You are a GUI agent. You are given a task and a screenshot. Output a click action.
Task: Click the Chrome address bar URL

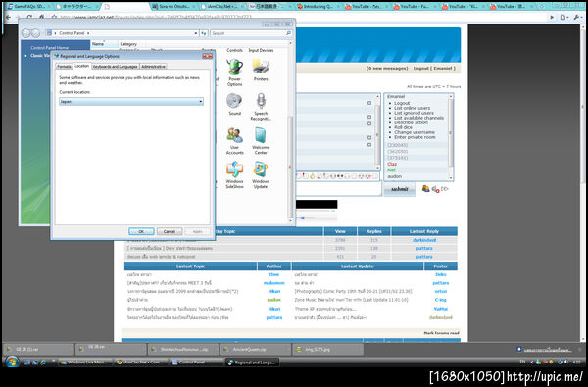coord(156,18)
